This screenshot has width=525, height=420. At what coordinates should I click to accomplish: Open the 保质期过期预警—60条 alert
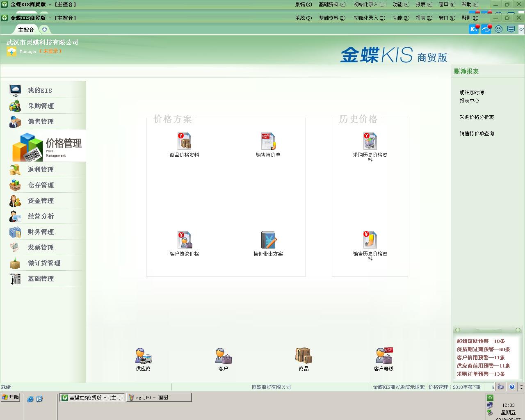pos(483,349)
